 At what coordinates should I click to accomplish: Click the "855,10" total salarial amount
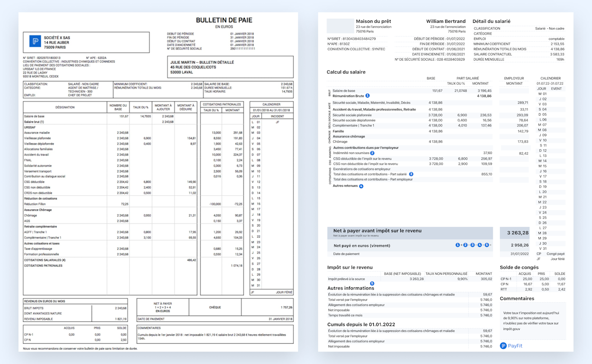487,174
